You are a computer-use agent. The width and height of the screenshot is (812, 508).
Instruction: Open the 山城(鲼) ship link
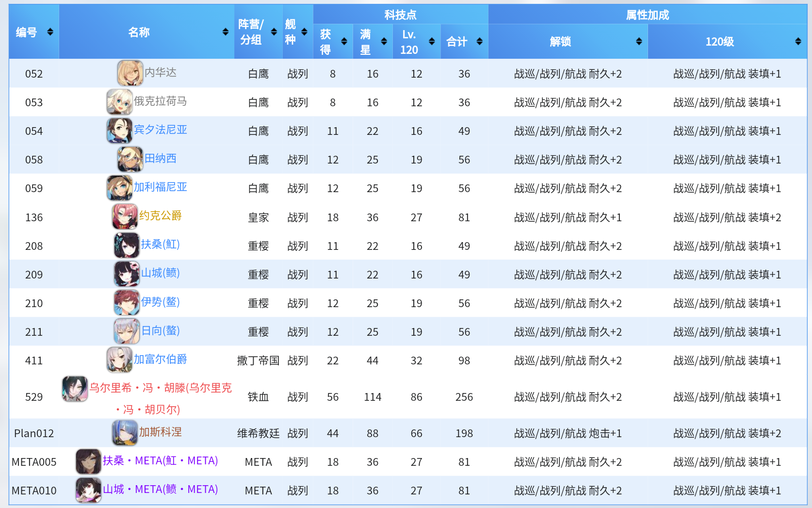click(x=161, y=273)
